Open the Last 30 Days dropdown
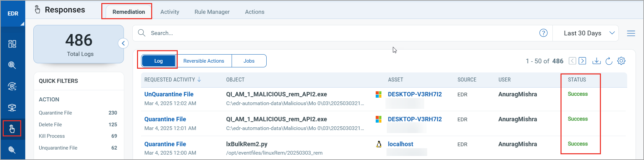644x160 pixels. coord(585,33)
